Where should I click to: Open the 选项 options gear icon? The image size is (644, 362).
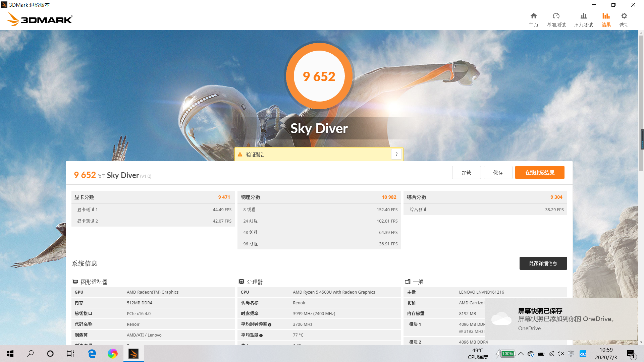624,16
